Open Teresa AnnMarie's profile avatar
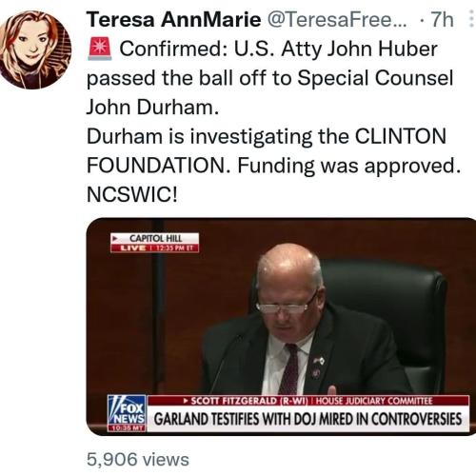Image resolution: width=476 pixels, height=476 pixels. (35, 50)
